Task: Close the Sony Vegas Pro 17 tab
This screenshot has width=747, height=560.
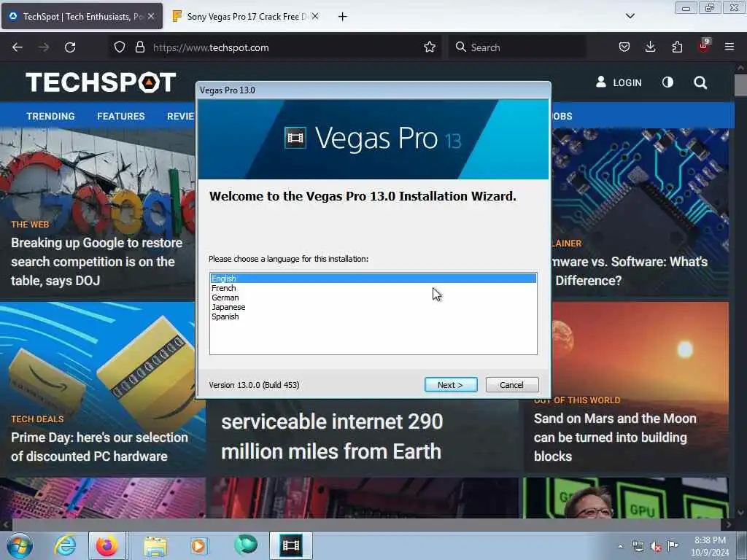Action: pyautogui.click(x=315, y=16)
